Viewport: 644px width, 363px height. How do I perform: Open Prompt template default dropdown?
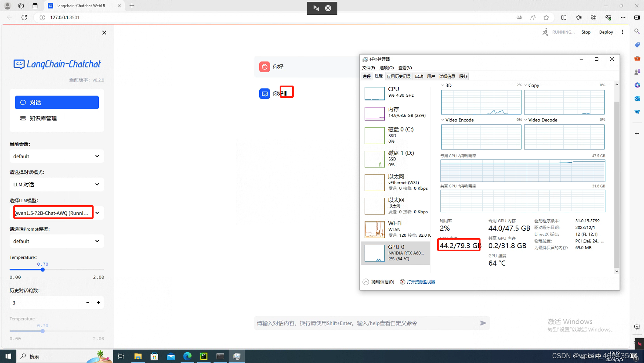coord(57,241)
